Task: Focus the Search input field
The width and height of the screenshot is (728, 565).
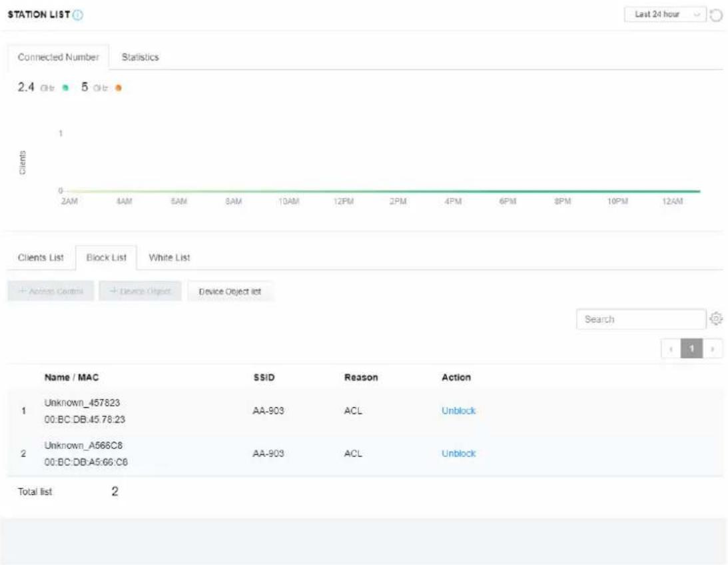Action: coord(641,319)
